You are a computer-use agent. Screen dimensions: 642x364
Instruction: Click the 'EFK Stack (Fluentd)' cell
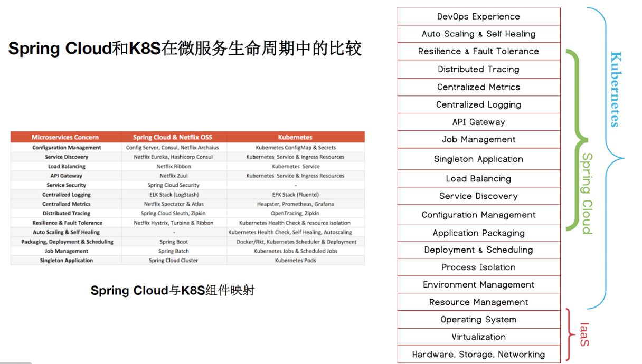click(x=296, y=195)
